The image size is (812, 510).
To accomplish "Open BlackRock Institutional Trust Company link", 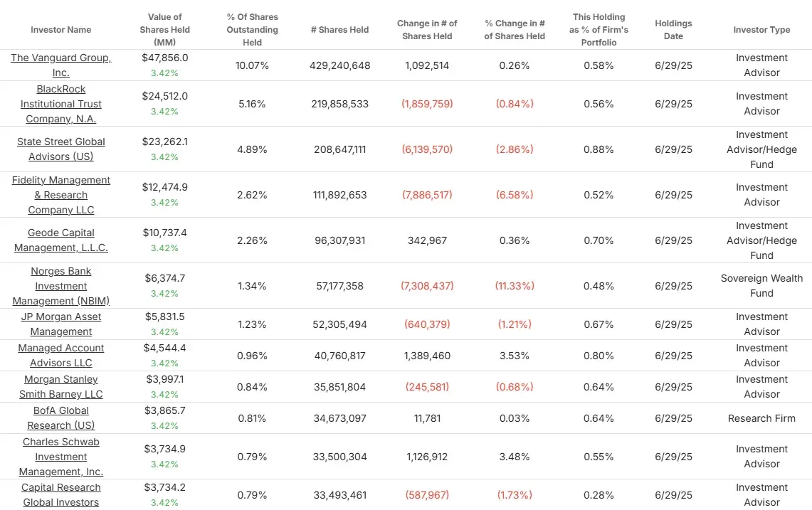I will 61,104.
